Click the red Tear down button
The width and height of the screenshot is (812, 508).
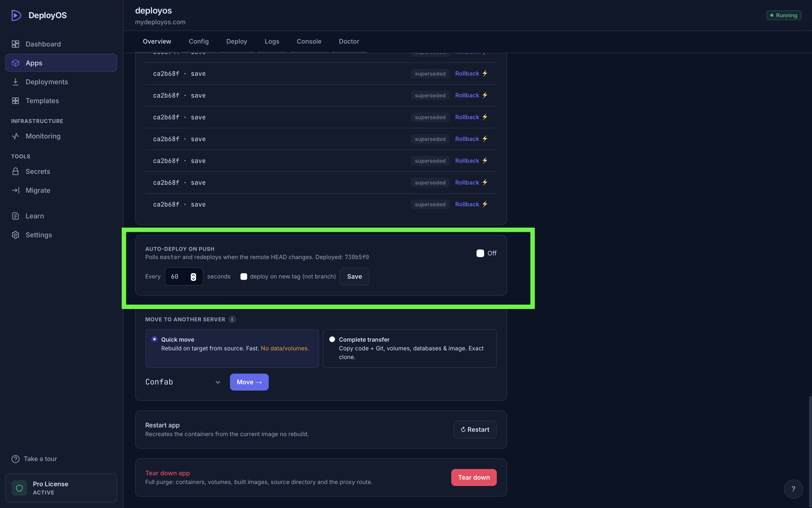coord(474,477)
